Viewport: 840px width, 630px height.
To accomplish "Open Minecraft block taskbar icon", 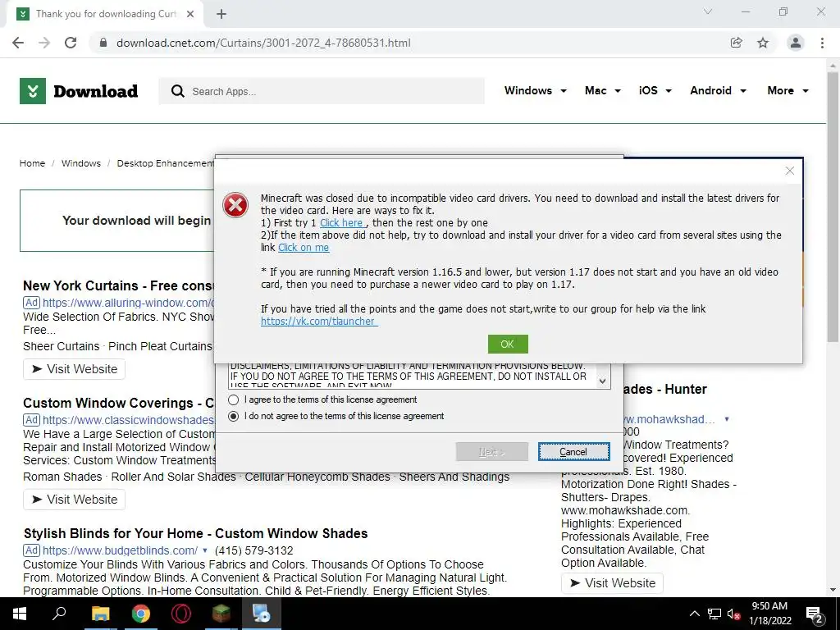I will [221, 614].
